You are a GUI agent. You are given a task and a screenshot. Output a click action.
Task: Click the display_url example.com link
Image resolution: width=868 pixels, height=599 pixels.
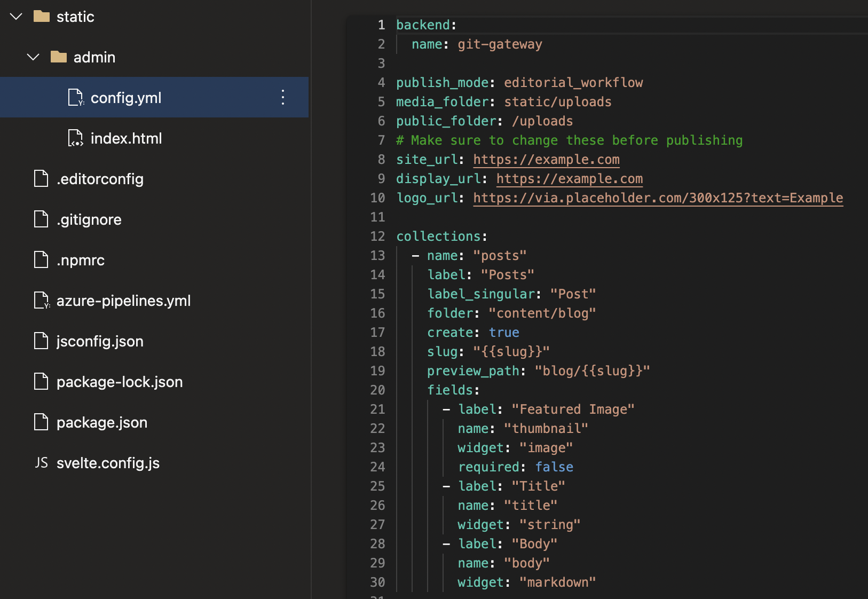(x=569, y=179)
